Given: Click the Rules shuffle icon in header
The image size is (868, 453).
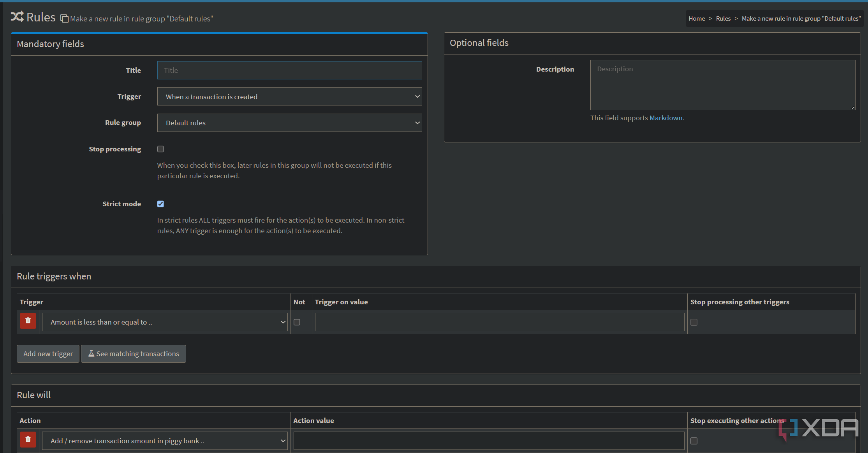Looking at the screenshot, I should [17, 16].
